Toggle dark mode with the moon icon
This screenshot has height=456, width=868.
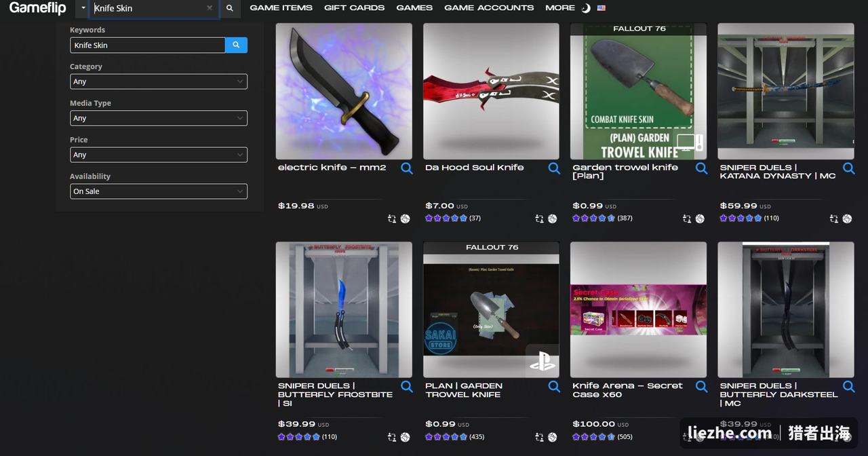[587, 8]
